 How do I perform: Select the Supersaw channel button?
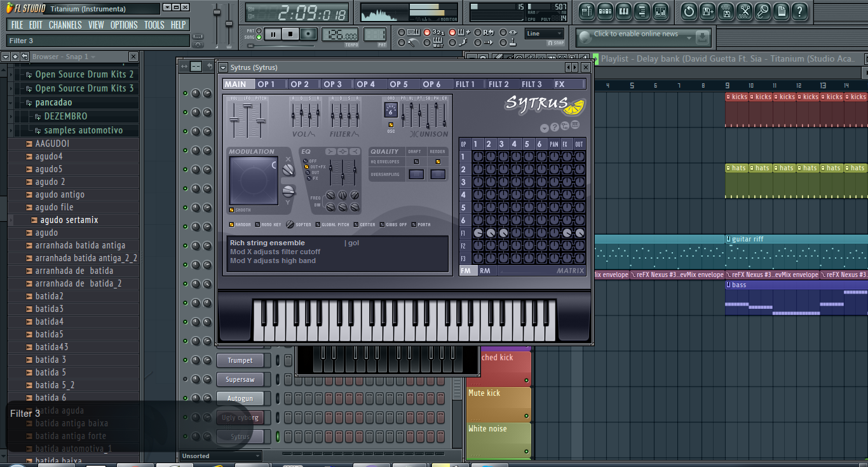tap(240, 379)
